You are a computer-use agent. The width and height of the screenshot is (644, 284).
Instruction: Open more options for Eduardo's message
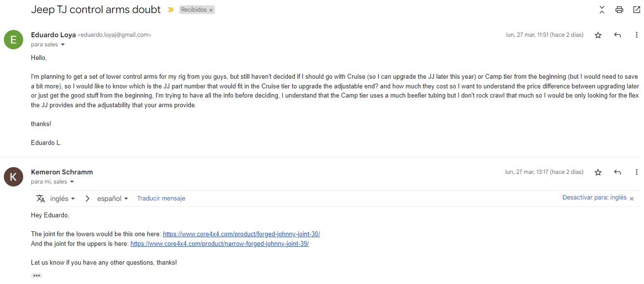click(x=637, y=35)
